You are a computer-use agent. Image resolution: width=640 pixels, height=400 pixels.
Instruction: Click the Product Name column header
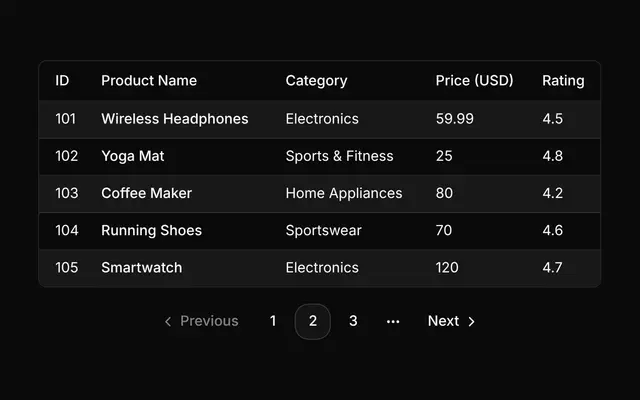(149, 80)
